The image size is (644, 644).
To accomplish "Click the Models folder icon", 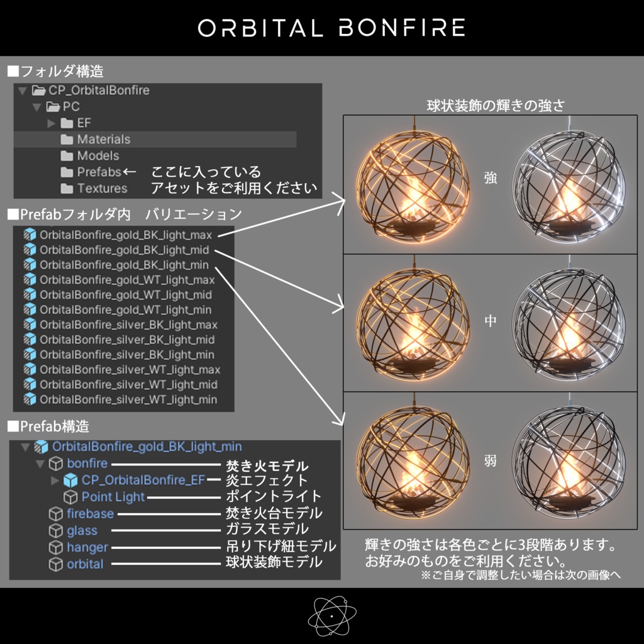I will point(65,155).
